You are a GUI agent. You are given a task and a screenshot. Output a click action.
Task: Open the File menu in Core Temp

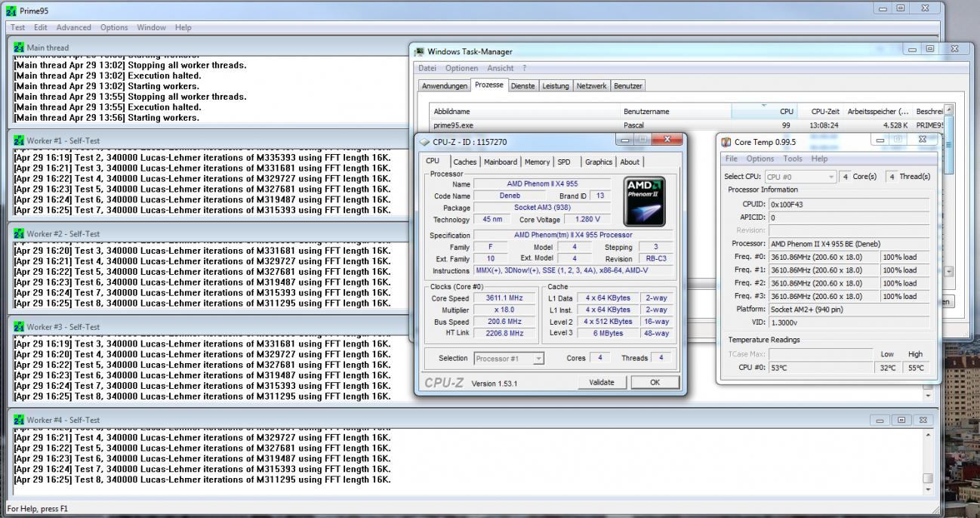pos(731,159)
